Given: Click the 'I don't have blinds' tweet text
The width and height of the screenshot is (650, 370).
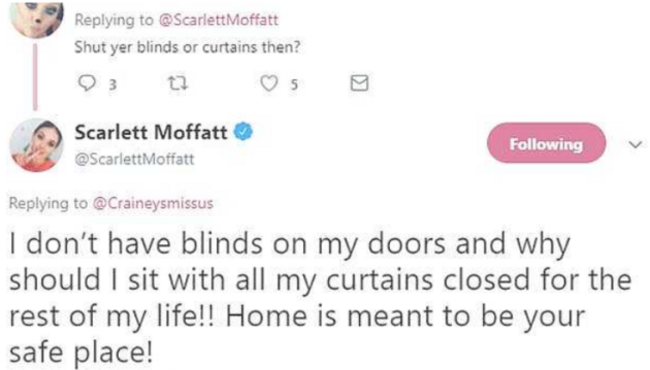Looking at the screenshot, I should pos(320,298).
